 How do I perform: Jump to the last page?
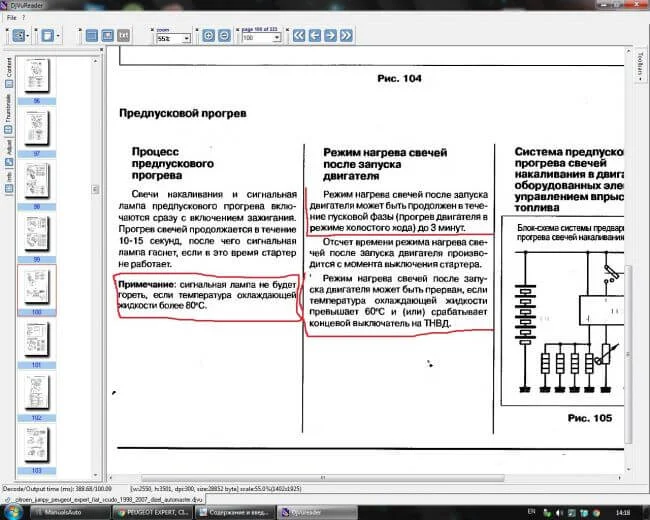click(346, 36)
